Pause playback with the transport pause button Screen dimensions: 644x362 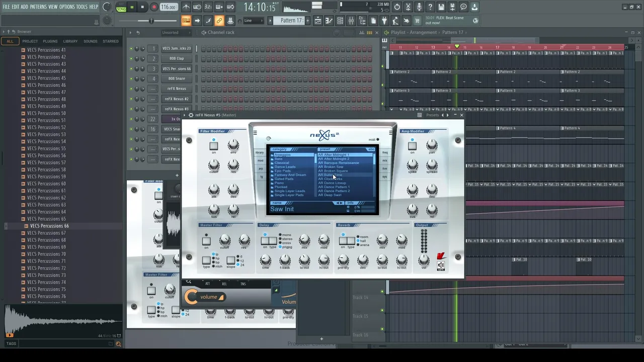pos(132,7)
